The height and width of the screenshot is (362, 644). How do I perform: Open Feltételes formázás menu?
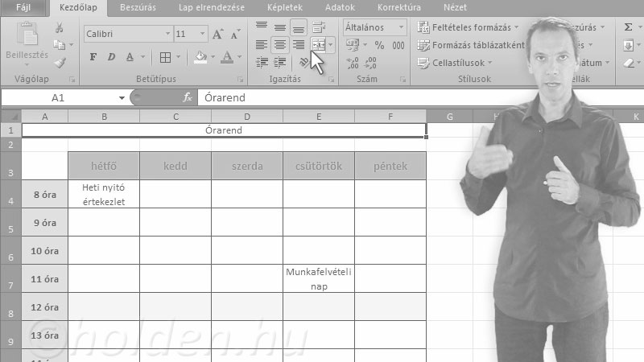(468, 27)
